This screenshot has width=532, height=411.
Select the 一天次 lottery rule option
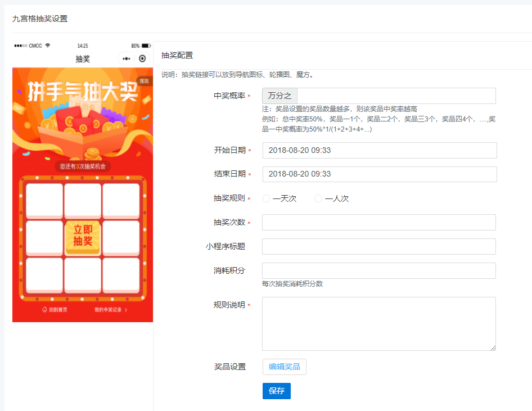pyautogui.click(x=265, y=198)
